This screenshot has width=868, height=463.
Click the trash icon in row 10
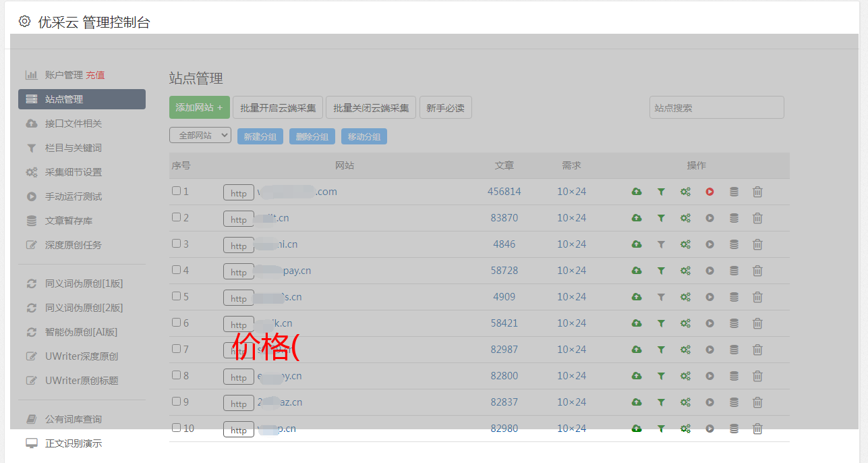[757, 429]
